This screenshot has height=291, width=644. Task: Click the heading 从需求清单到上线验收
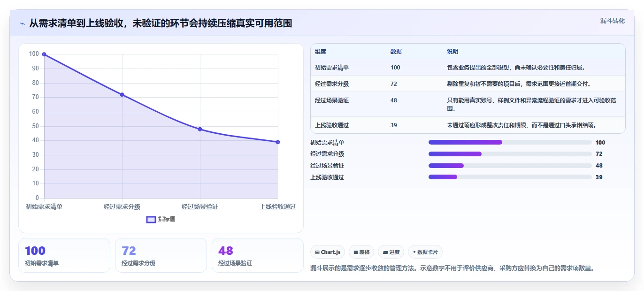click(161, 23)
